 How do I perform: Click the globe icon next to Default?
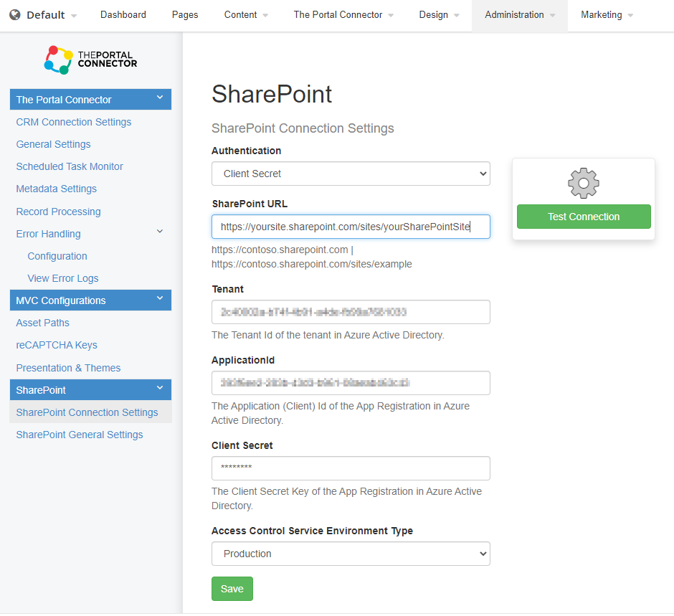point(15,15)
